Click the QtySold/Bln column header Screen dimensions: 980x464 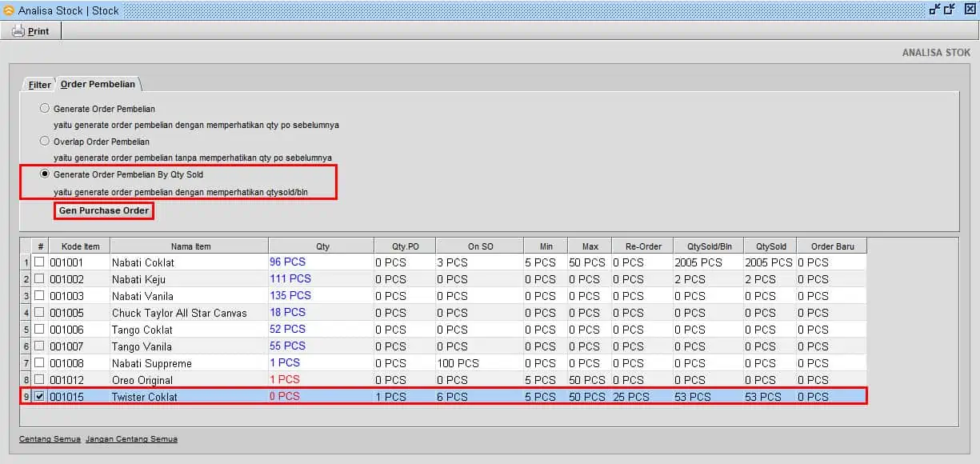click(708, 246)
